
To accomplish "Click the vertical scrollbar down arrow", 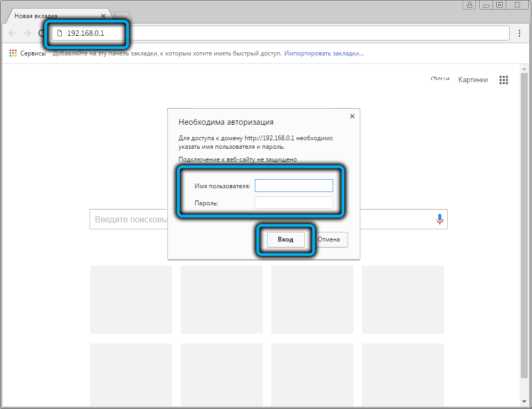I will pos(525,400).
